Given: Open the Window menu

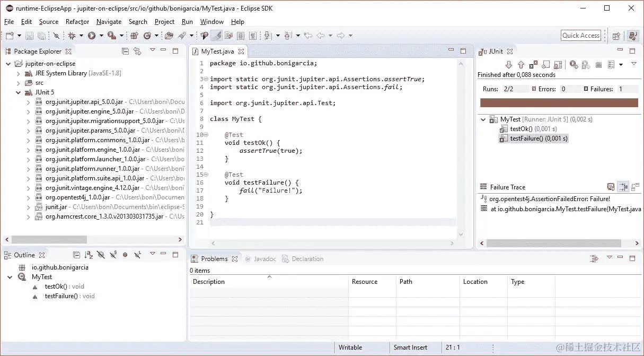Looking at the screenshot, I should tap(212, 22).
